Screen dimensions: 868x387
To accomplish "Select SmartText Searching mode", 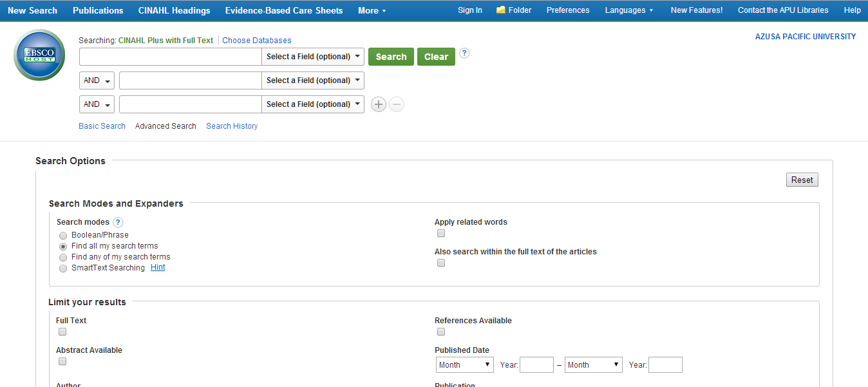I will (63, 269).
